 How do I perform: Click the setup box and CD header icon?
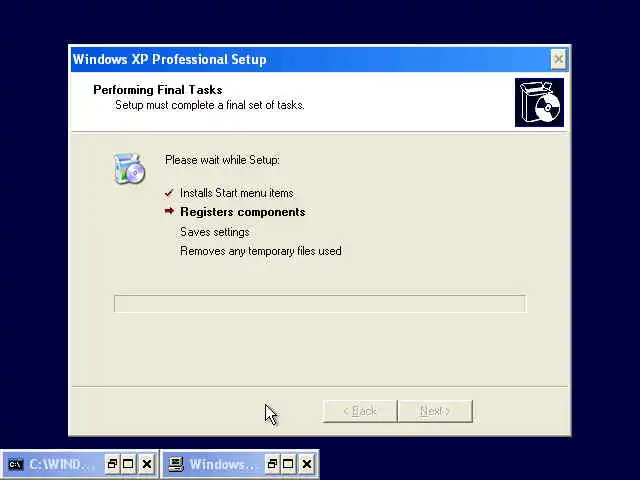coord(539,102)
